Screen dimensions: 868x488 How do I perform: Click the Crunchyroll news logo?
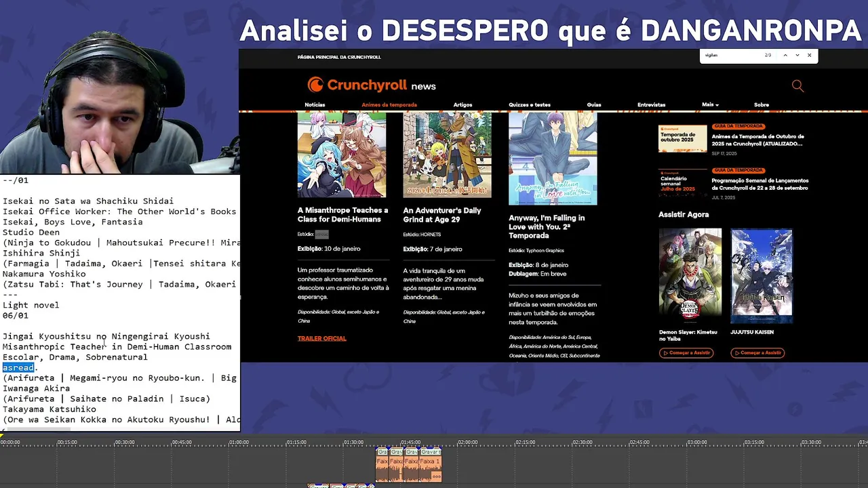pyautogui.click(x=372, y=85)
